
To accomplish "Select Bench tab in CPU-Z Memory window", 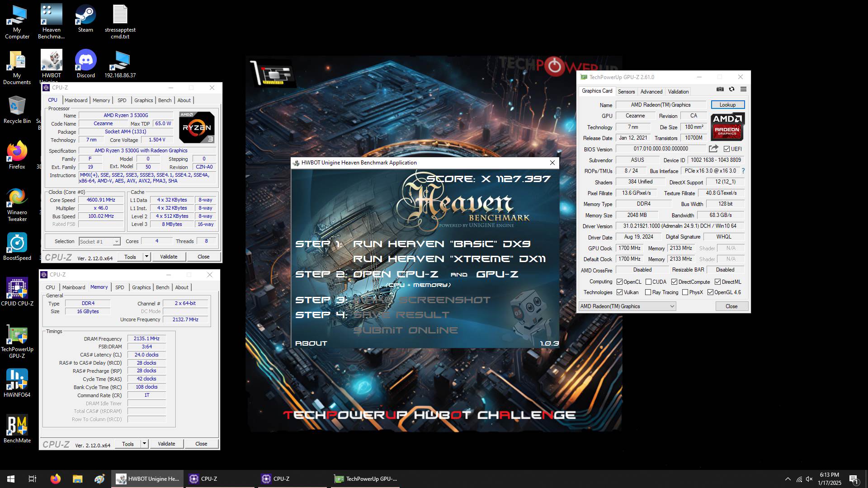I will tap(162, 287).
